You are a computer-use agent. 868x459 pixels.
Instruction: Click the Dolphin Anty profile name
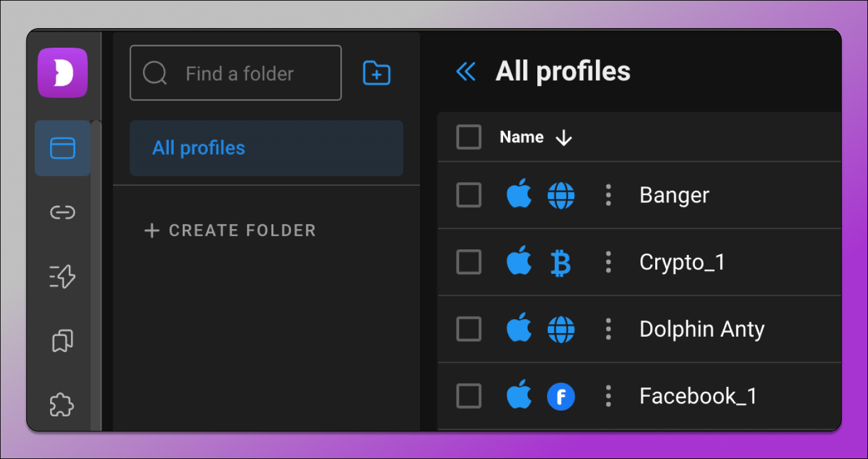click(x=702, y=330)
